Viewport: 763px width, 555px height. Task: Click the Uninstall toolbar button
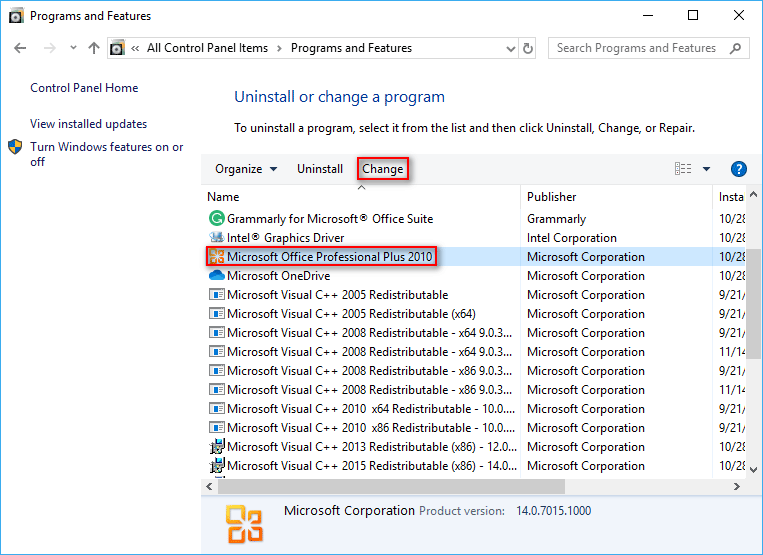[320, 169]
